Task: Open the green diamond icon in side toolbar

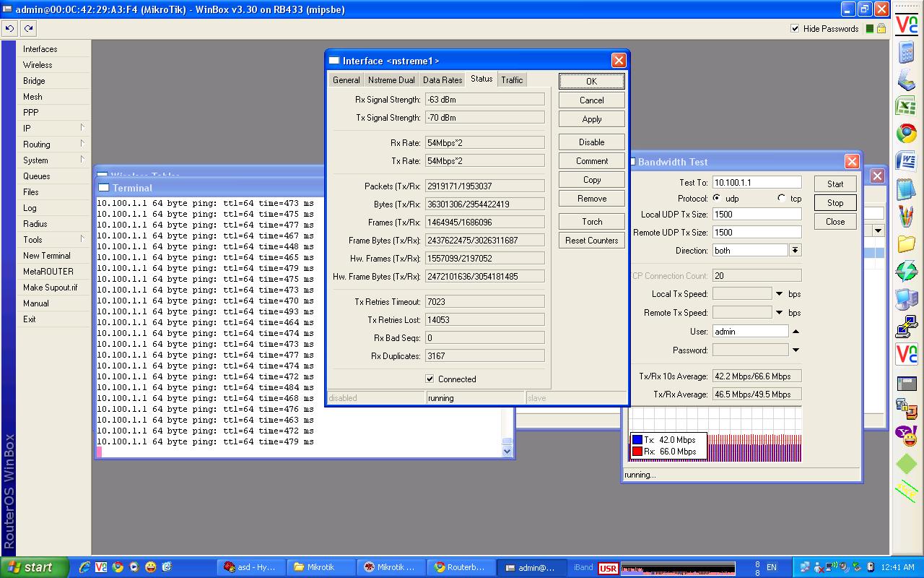Action: tap(906, 462)
